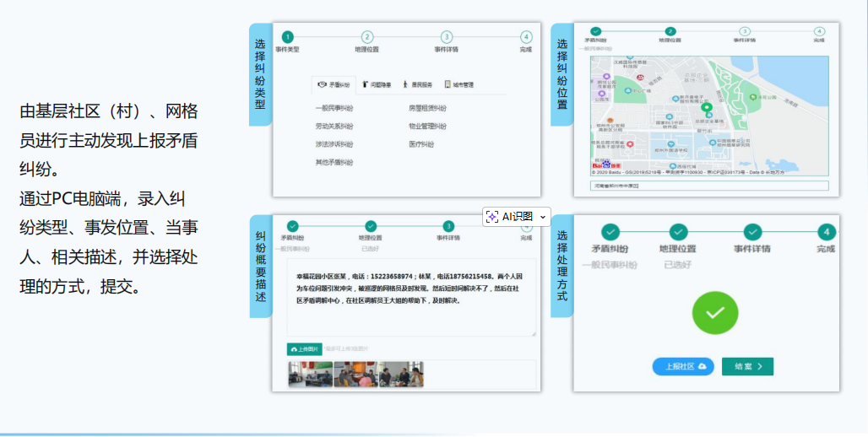Click the orange 郑州市公安局 map marker
The width and height of the screenshot is (868, 437).
coord(610,120)
